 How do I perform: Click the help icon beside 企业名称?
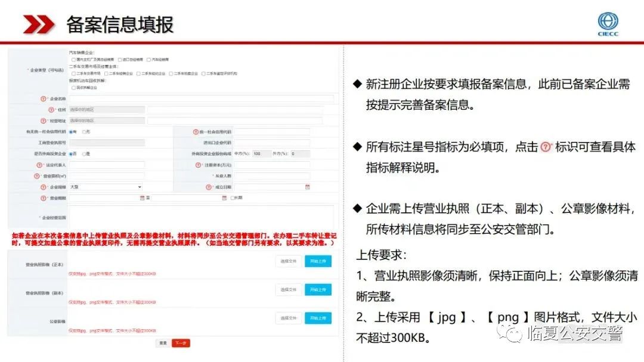44,99
